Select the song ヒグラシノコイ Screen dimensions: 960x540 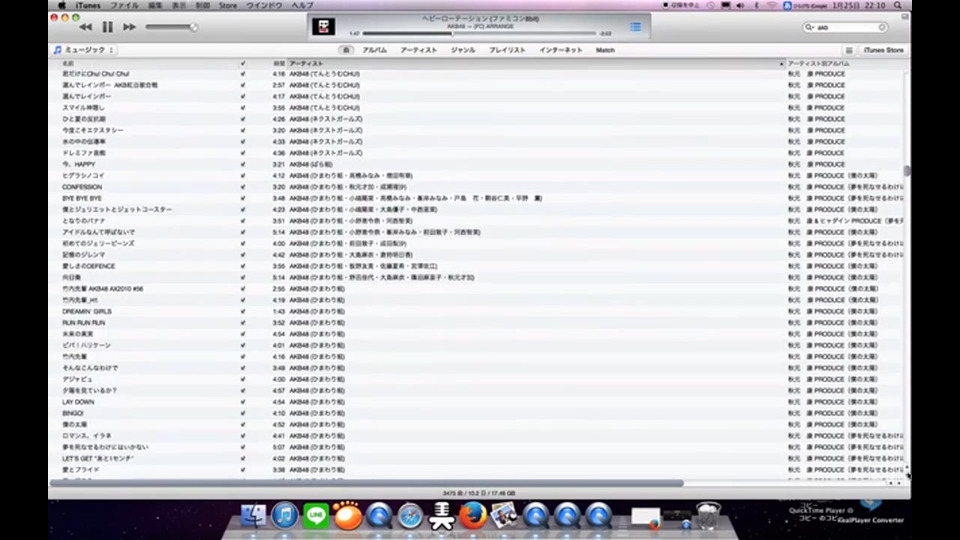[x=83, y=176]
